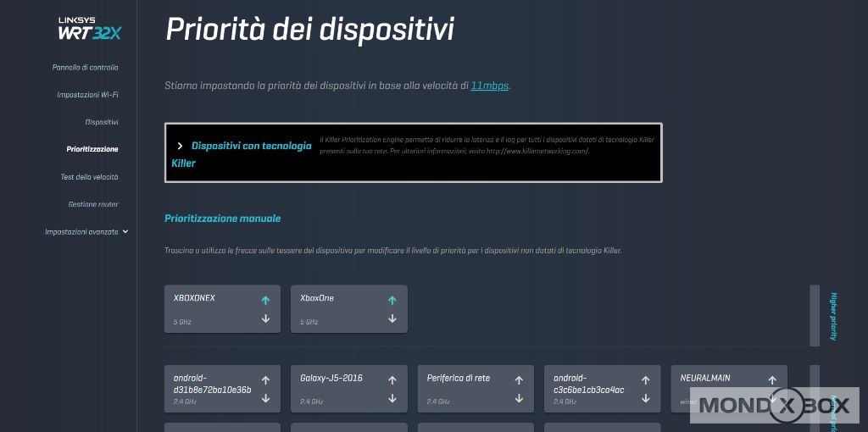Open the Dispositivi menu item
The height and width of the screenshot is (432, 868).
(x=101, y=122)
